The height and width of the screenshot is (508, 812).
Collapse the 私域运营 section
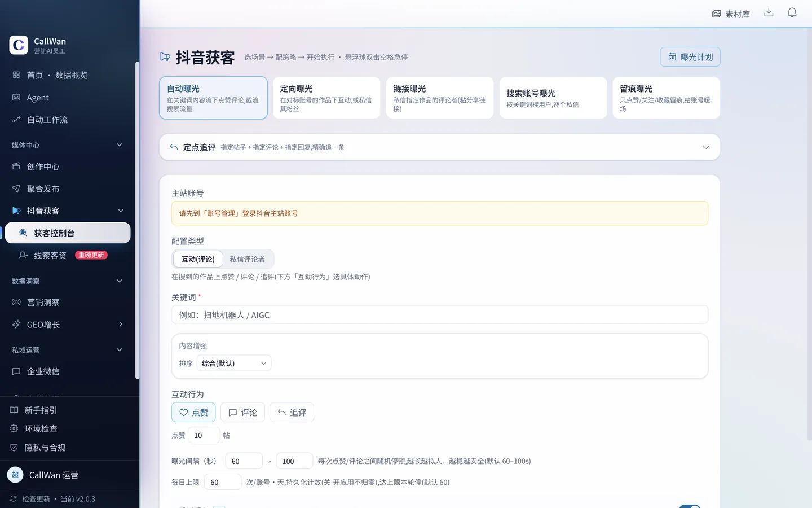(120, 350)
